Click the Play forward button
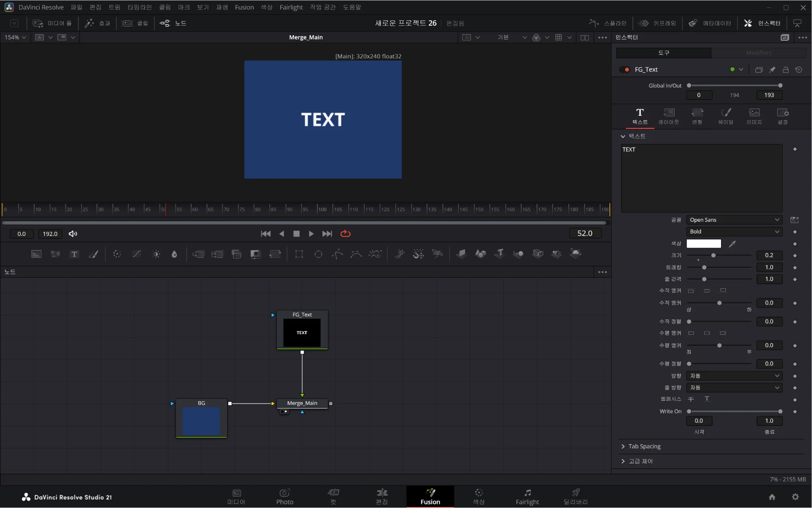 pos(311,233)
